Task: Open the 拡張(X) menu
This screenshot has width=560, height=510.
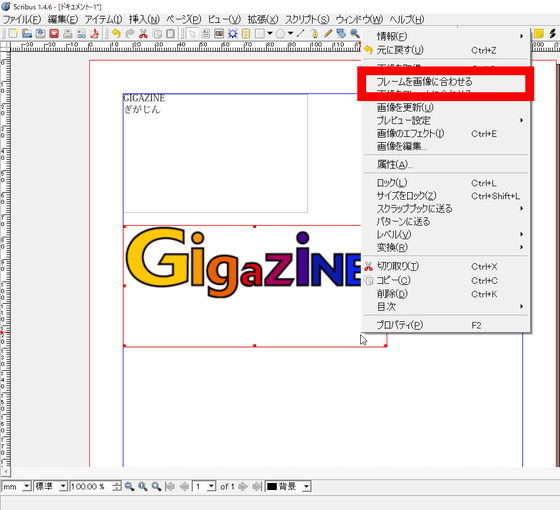Action: pos(263,19)
